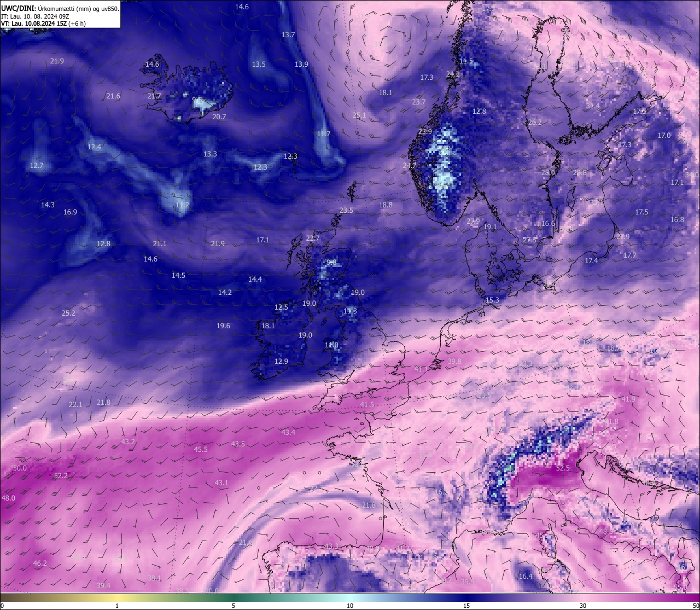Image resolution: width=700 pixels, height=610 pixels.
Task: Click the 25.1 map value
Action: tap(359, 115)
